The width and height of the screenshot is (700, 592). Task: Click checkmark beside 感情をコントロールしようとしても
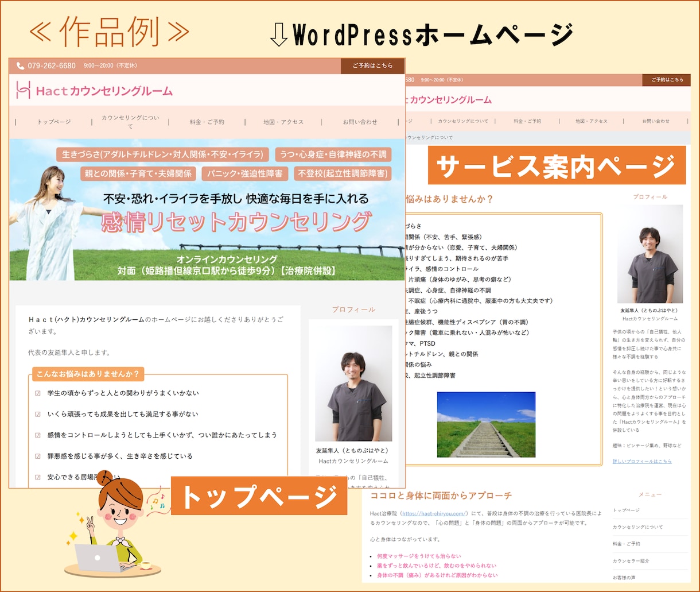tap(38, 435)
